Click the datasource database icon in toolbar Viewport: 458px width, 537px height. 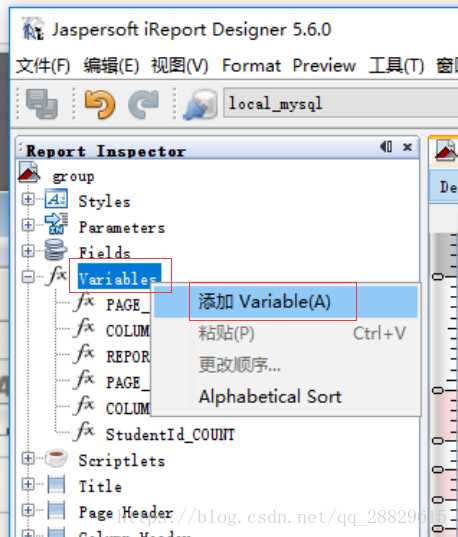200,104
